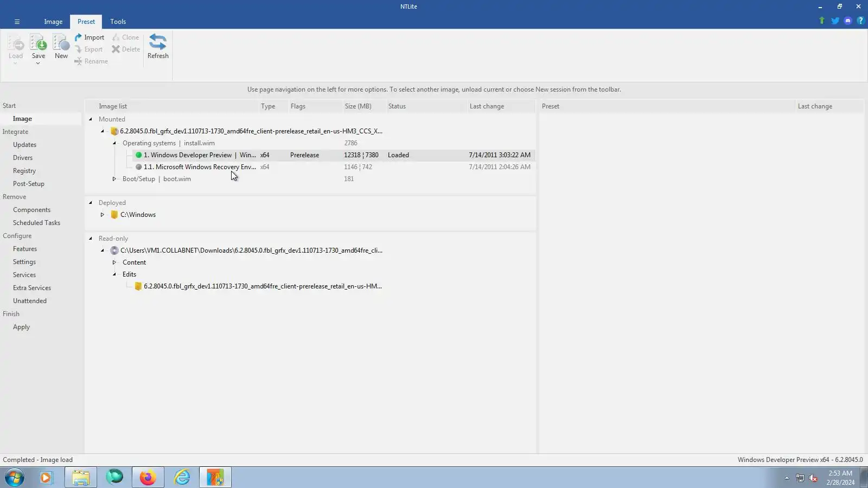Click Rename in the ribbon
Viewport: 868px width, 488px height.
(91, 61)
